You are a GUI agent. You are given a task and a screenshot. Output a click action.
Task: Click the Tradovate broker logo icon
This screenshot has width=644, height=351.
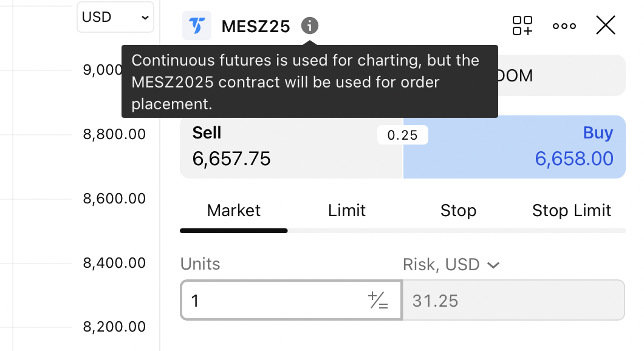(x=197, y=26)
